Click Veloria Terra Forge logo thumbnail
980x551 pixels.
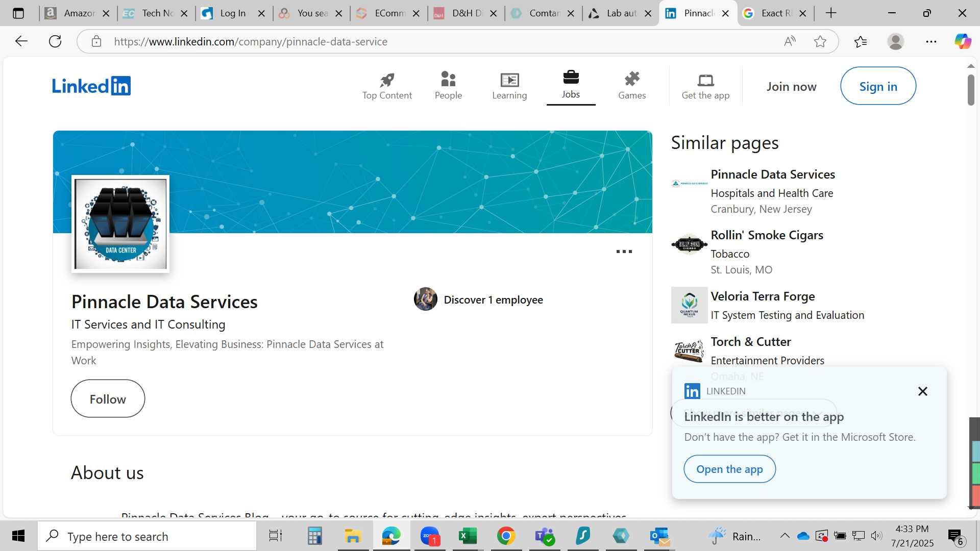689,305
